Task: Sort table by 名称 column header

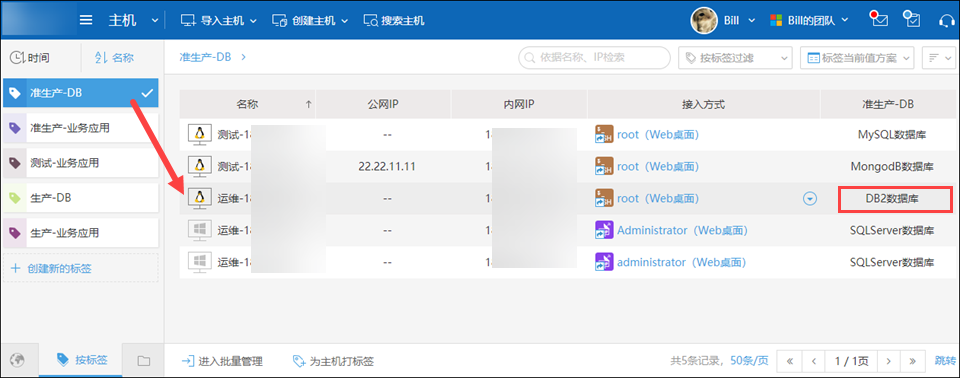Action: (247, 104)
